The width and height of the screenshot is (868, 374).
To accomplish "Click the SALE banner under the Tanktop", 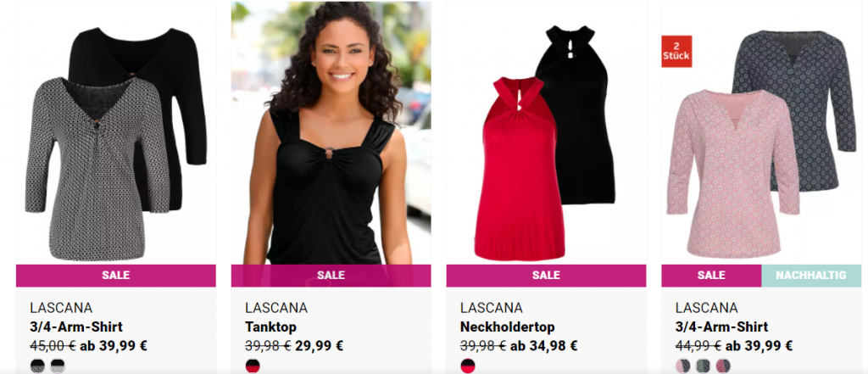I will click(x=331, y=276).
